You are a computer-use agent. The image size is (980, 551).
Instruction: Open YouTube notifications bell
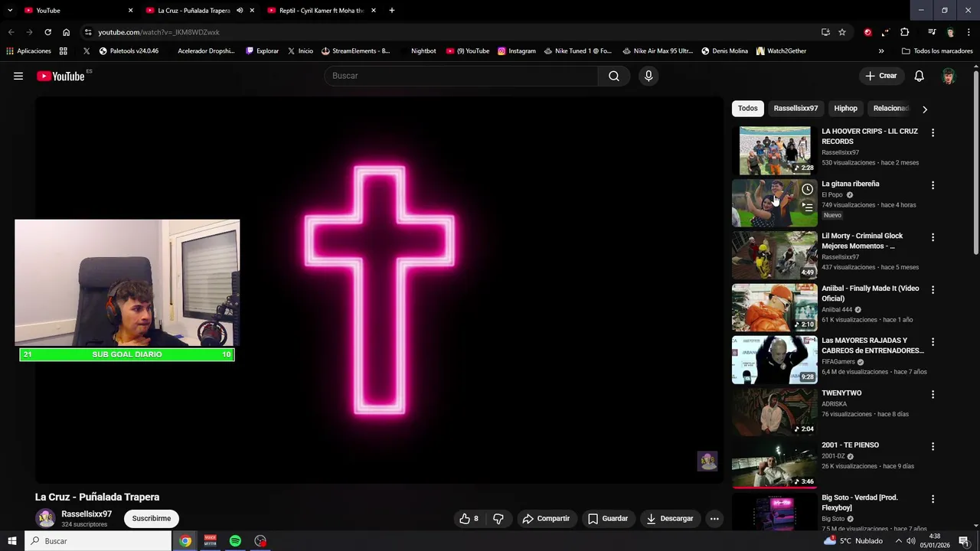(x=920, y=76)
